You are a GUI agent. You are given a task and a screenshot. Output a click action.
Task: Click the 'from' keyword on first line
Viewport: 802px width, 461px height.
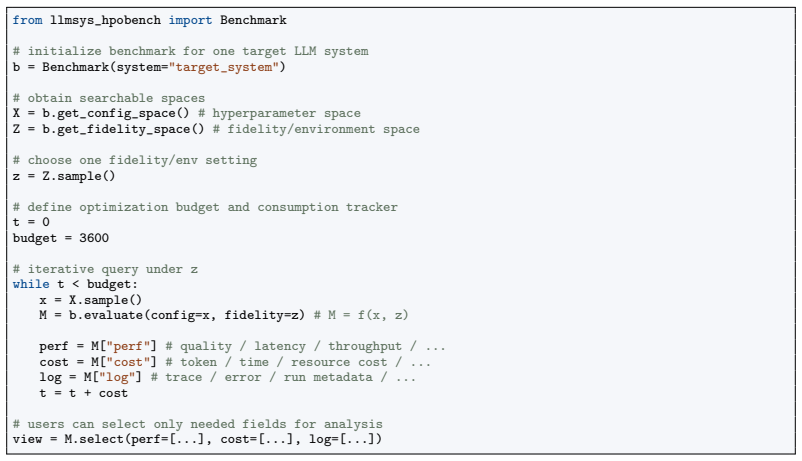click(28, 20)
